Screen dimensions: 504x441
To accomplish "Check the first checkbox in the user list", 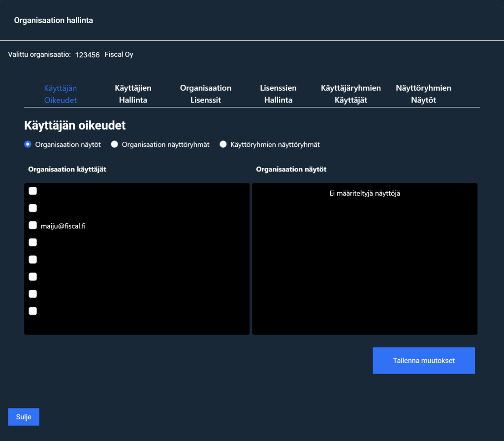I will click(x=33, y=191).
